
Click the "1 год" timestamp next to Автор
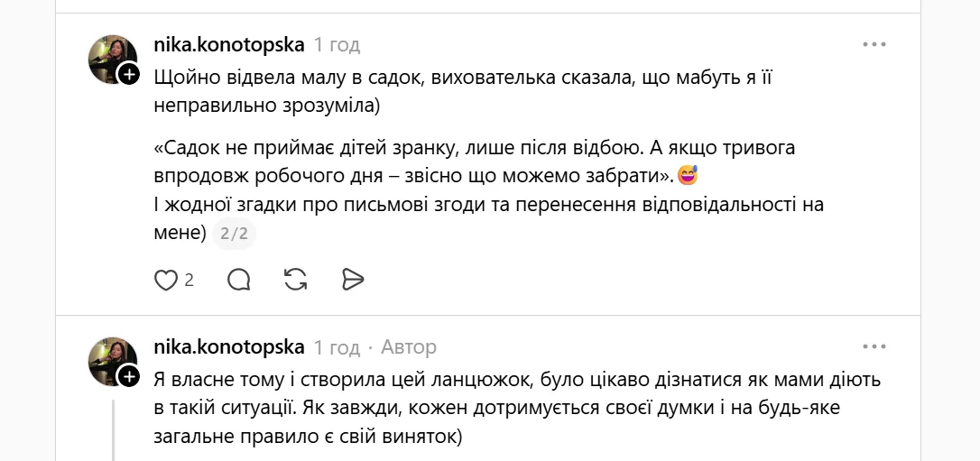[337, 346]
